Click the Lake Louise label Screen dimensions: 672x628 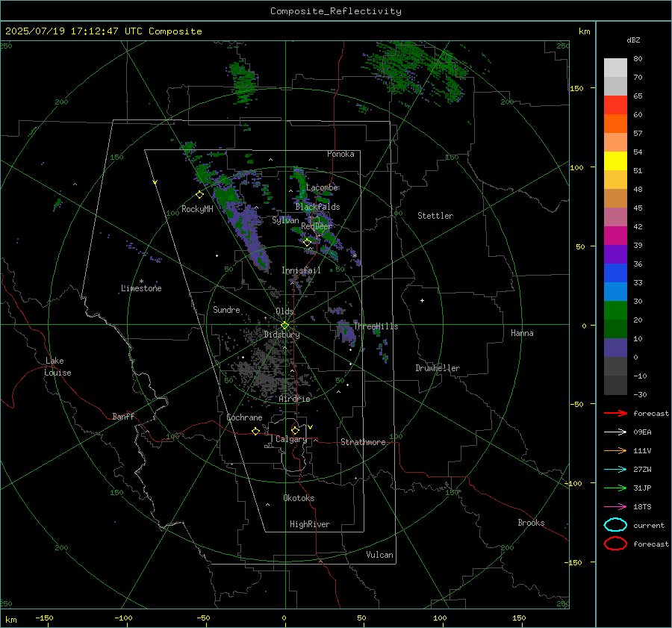(57, 367)
